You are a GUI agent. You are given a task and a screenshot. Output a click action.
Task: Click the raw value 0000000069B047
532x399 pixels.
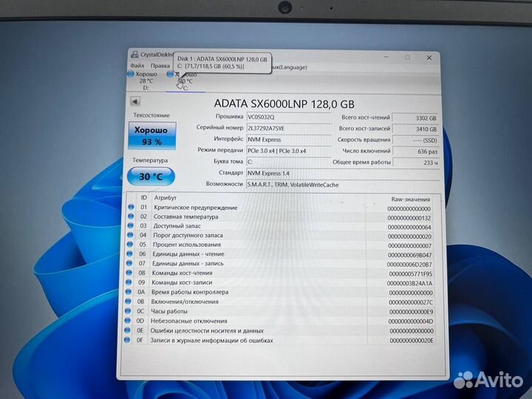pyautogui.click(x=409, y=255)
